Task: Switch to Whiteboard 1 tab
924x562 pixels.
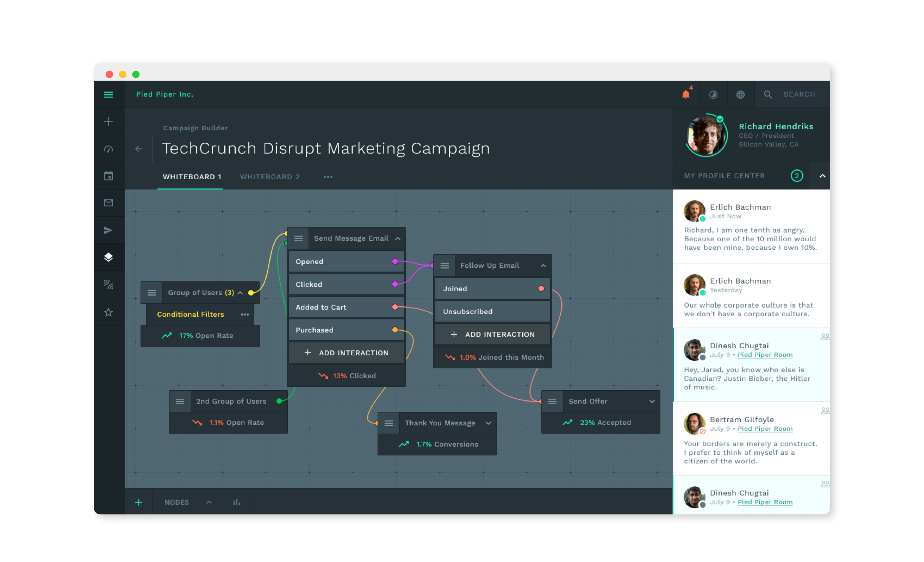Action: click(192, 177)
